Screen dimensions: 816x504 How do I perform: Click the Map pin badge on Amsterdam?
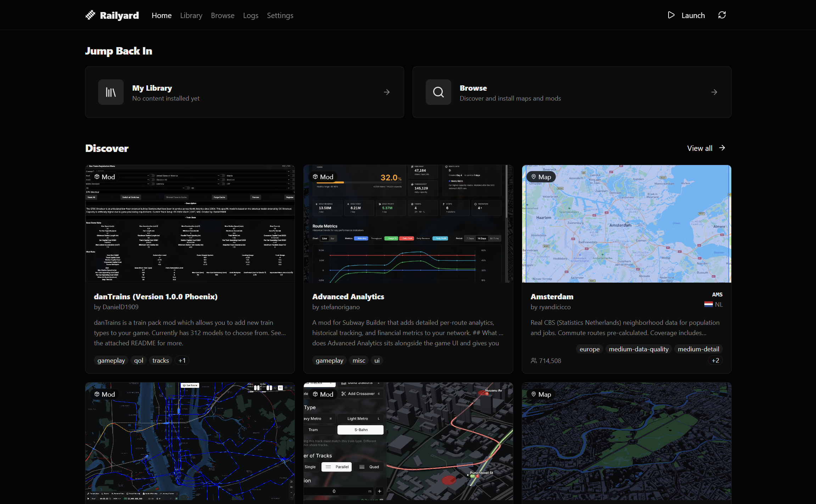point(541,177)
